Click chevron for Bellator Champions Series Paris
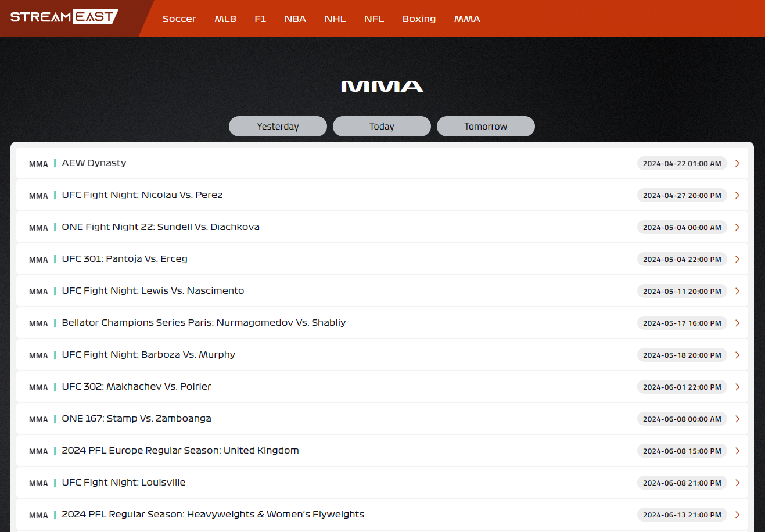 [x=737, y=323]
